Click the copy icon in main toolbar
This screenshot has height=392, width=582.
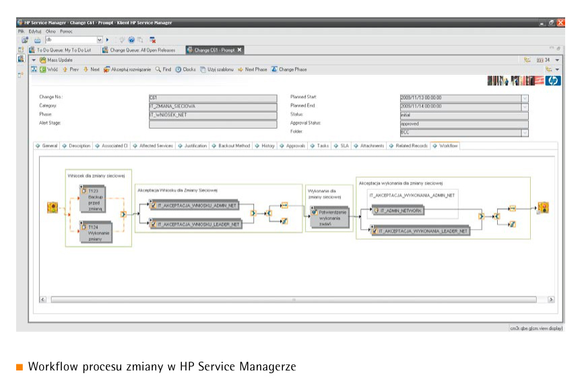coord(140,40)
